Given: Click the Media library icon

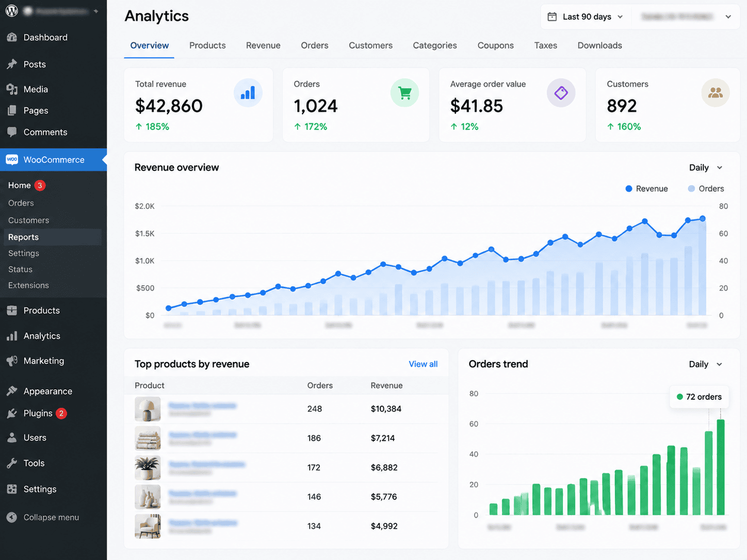Looking at the screenshot, I should tap(12, 89).
